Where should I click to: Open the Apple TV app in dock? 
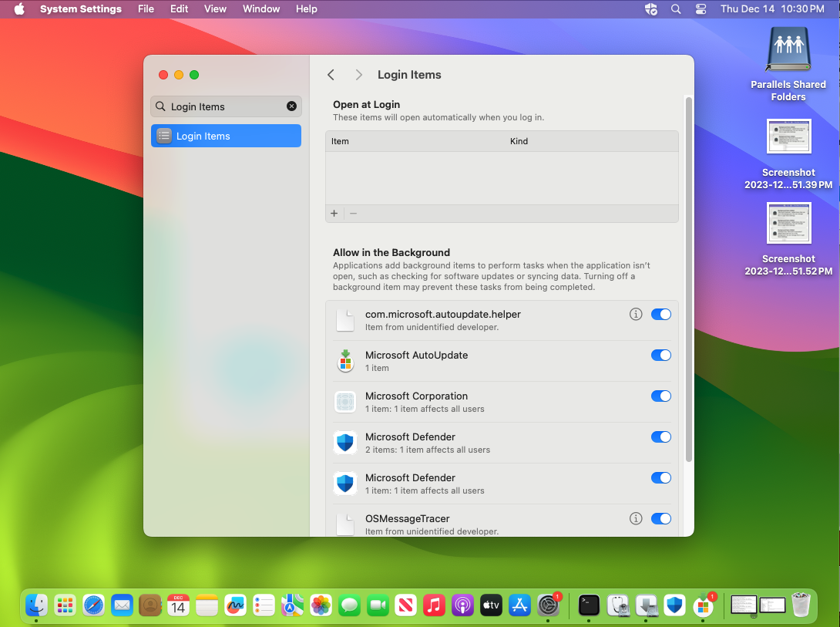491,605
